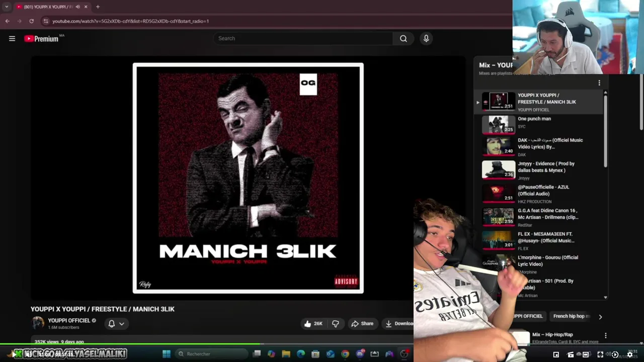This screenshot has height=362, width=644.
Task: Mute the tab via the speaker icon
Action: tap(77, 7)
